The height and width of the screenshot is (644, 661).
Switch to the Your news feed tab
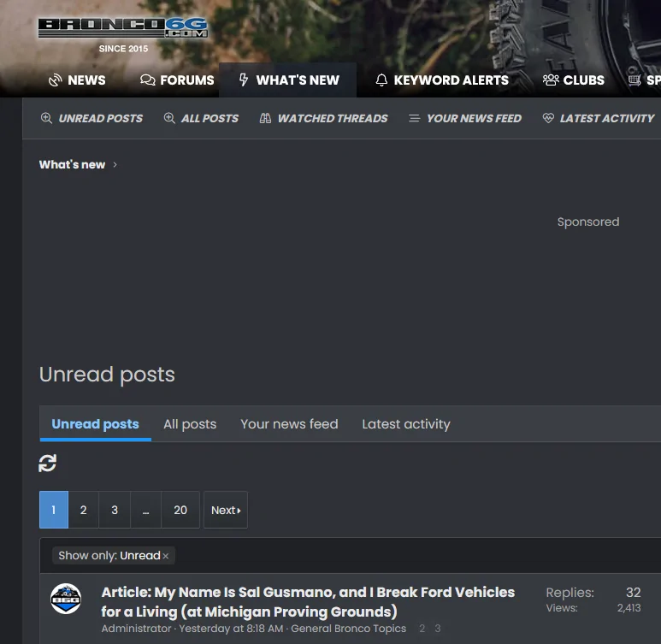[x=289, y=424]
